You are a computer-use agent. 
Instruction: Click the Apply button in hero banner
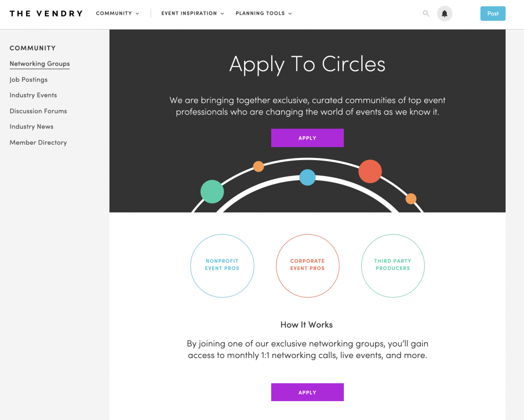point(307,138)
